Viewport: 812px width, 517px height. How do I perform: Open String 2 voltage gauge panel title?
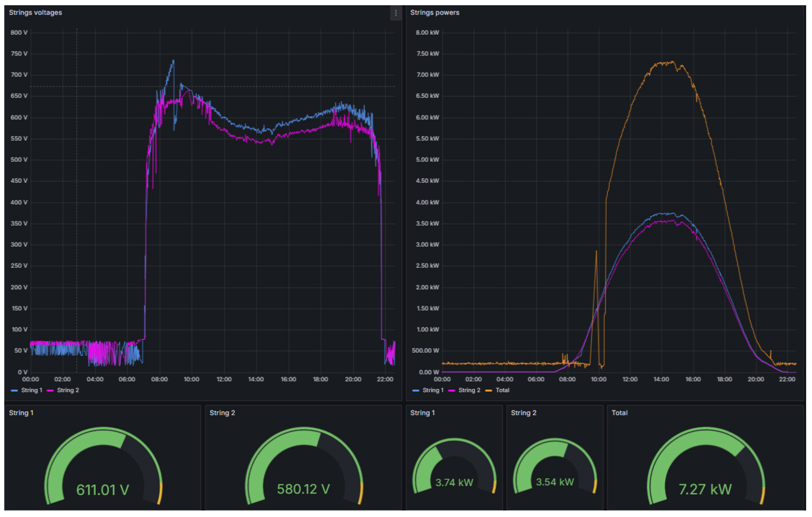222,413
